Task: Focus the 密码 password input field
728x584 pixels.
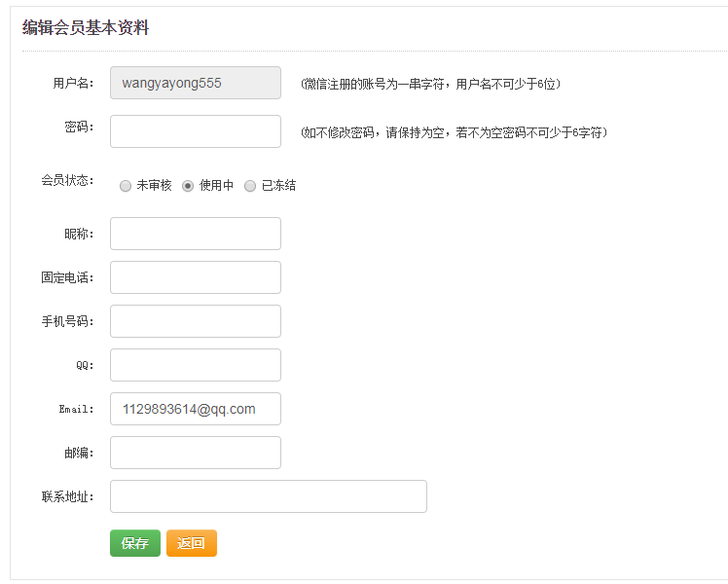Action: [196, 131]
